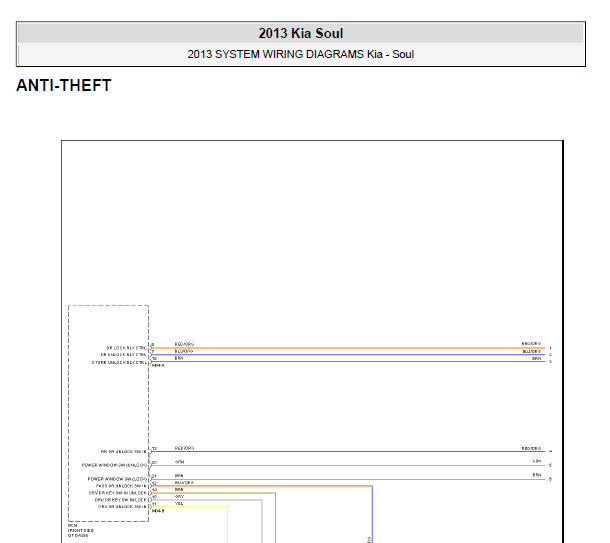Click 'RED/ORG' wire label at pin 13
610x543 pixels.
(x=184, y=448)
